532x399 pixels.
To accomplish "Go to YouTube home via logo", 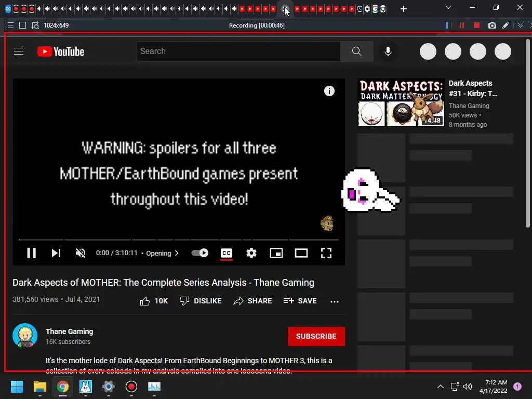I will [61, 51].
